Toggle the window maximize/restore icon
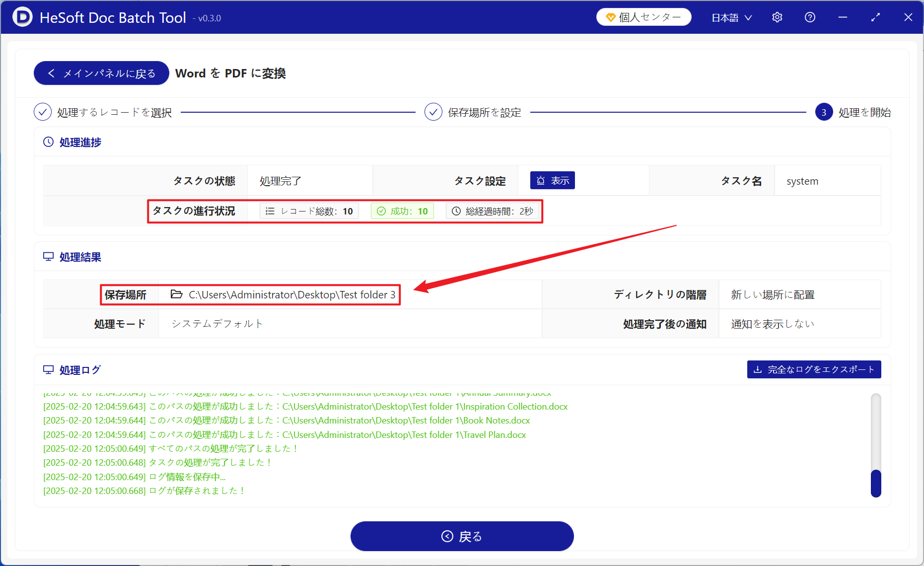Viewport: 924px width, 566px height. coord(875,17)
